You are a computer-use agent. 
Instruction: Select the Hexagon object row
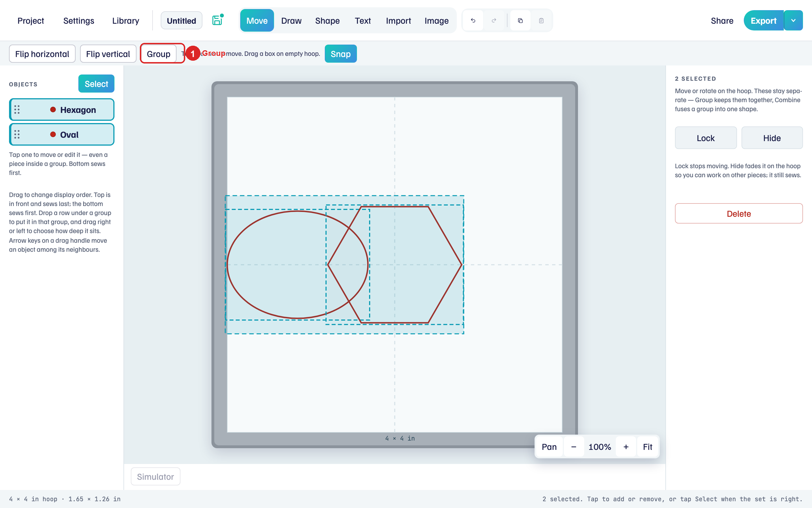pos(62,110)
